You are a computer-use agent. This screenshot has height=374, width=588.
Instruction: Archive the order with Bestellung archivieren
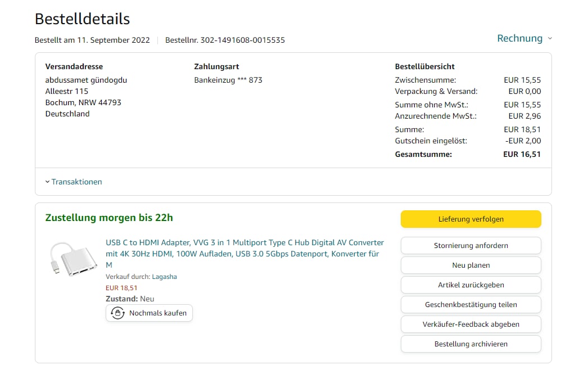tap(471, 344)
